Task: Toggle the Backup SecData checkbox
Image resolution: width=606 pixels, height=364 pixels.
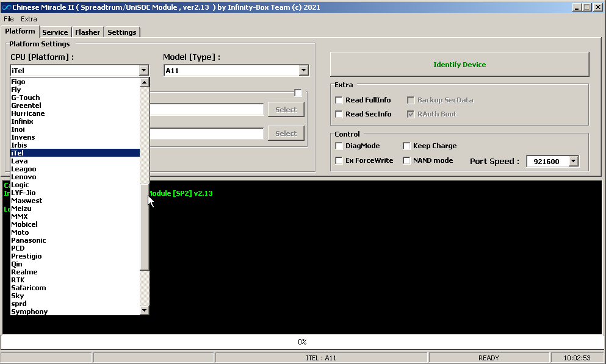Action: 411,101
